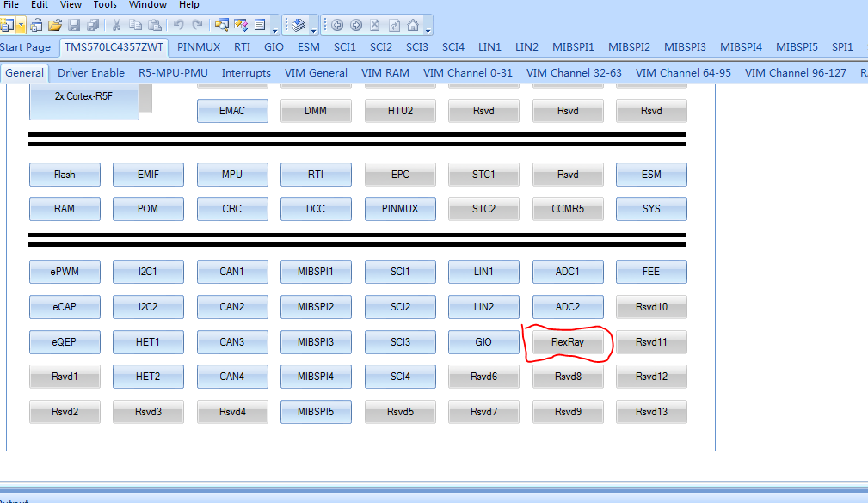The height and width of the screenshot is (503, 868).
Task: Click the MIBSPI5 block diagram button
Action: pyautogui.click(x=316, y=412)
